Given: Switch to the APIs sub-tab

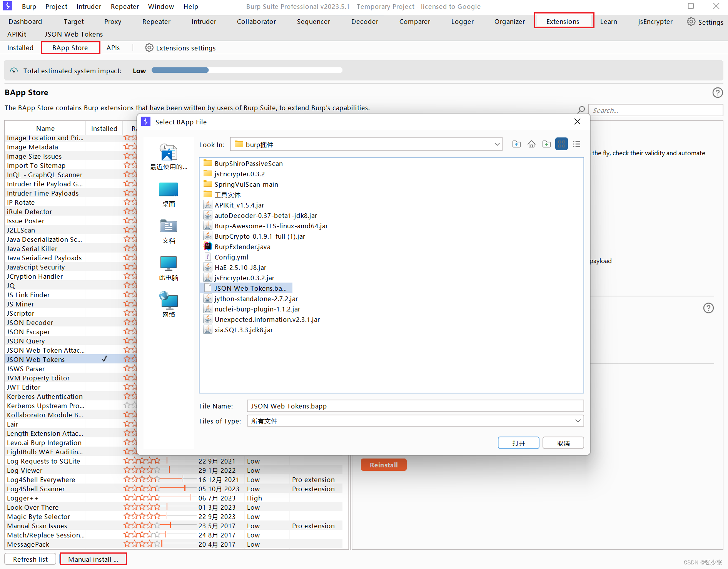Looking at the screenshot, I should (x=113, y=48).
